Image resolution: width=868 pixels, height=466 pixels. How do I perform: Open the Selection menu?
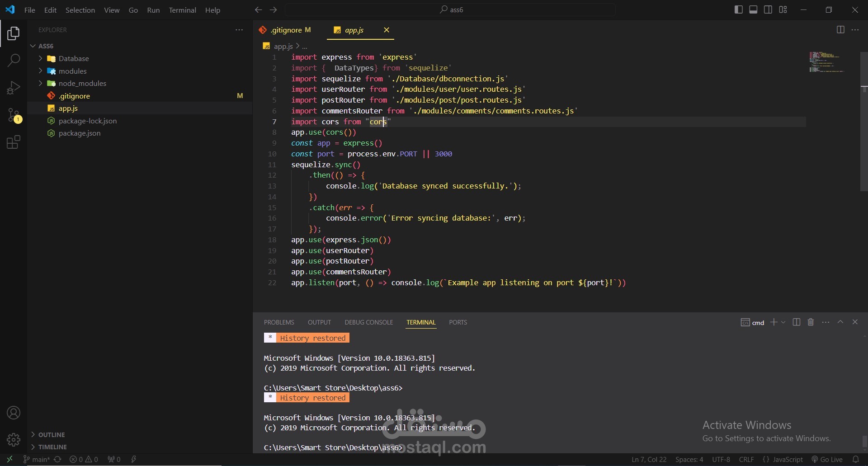pyautogui.click(x=80, y=9)
